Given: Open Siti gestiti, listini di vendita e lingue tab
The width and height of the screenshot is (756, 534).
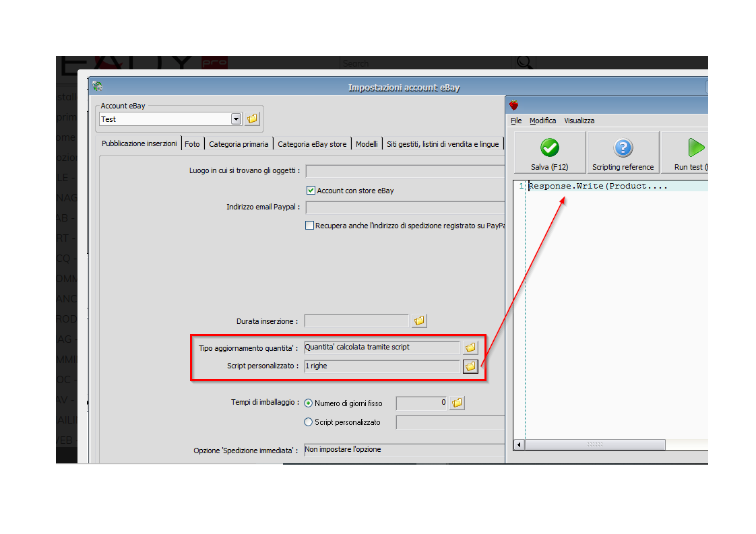Looking at the screenshot, I should [443, 144].
